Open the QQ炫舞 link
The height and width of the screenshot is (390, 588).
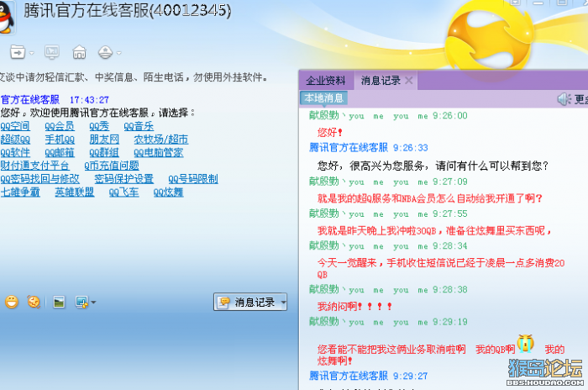tap(168, 192)
